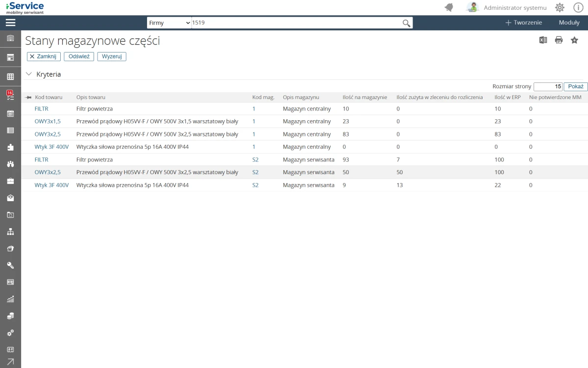Collapse the Kryteria section

[29, 74]
